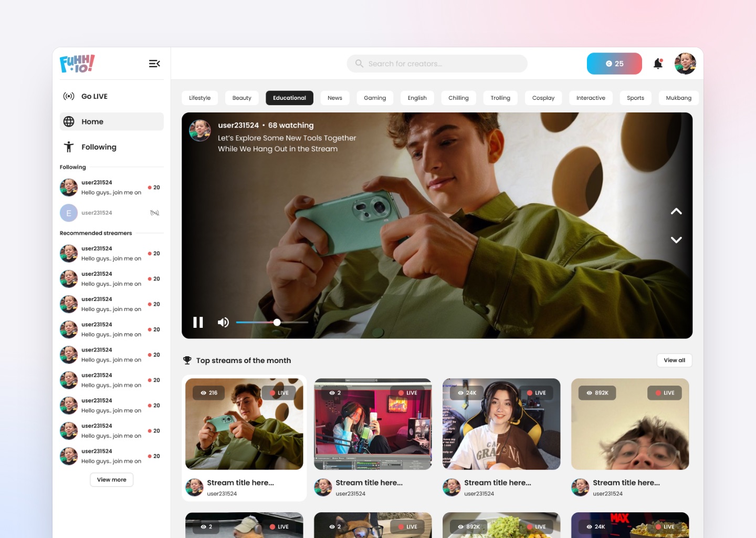Screen dimensions: 756x538
Task: Click the 216 viewers eye badge
Action: [x=209, y=393]
